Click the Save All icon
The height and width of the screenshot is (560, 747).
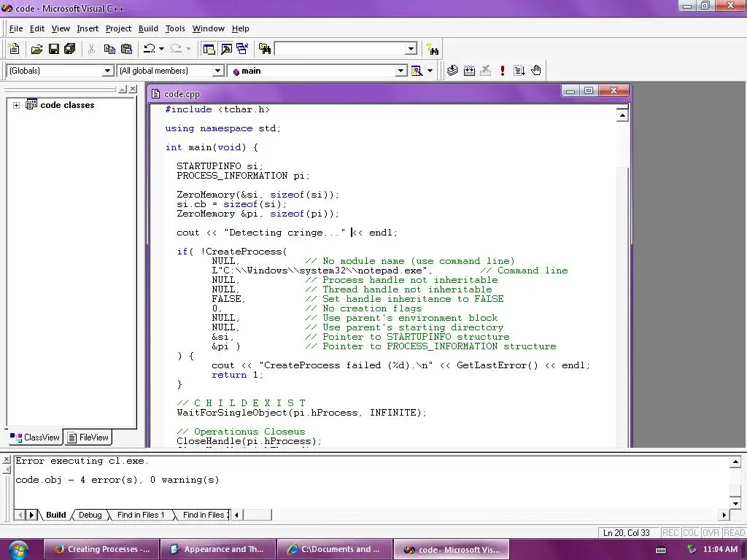point(70,49)
